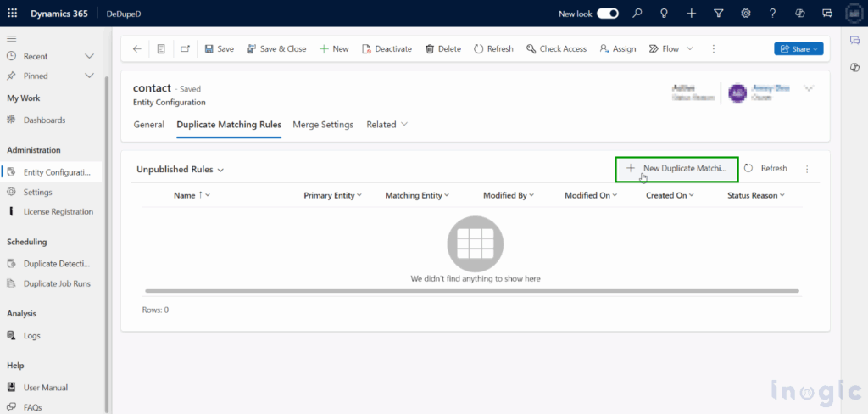The width and height of the screenshot is (868, 414).
Task: Click Save & Close
Action: click(276, 48)
